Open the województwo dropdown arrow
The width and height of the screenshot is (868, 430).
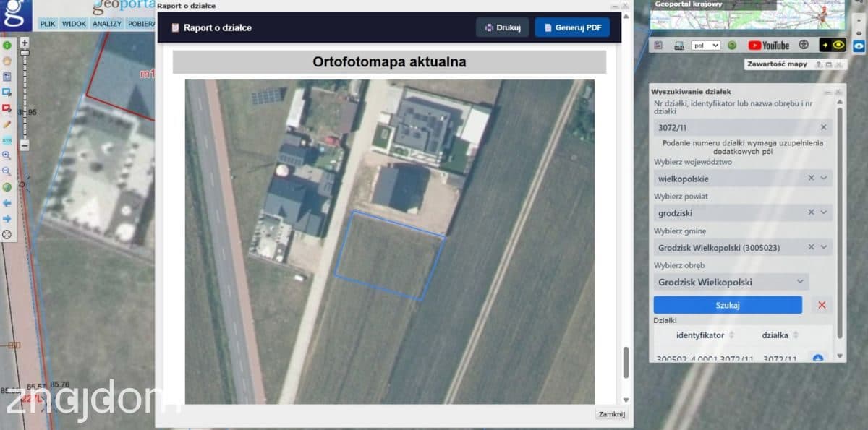pyautogui.click(x=824, y=178)
